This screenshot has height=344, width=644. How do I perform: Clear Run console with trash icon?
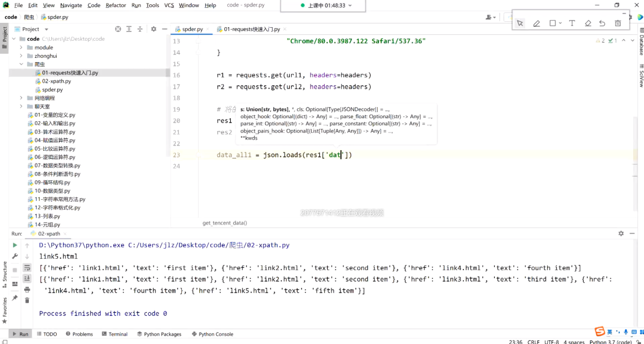click(x=27, y=300)
